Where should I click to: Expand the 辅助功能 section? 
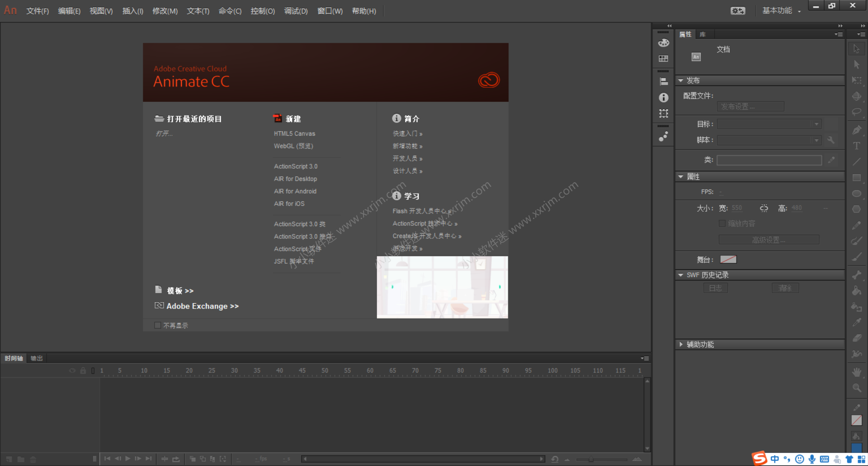(681, 344)
